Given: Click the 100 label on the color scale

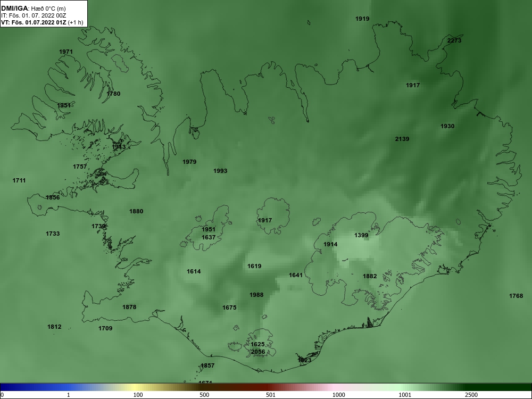Looking at the screenshot, I should [x=138, y=395].
